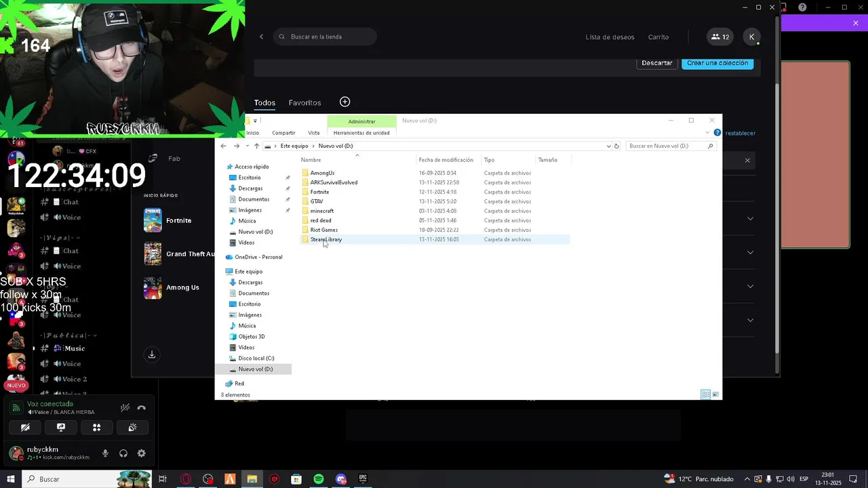Open Objetos 3D in navigation pane
The width and height of the screenshot is (868, 488).
tap(252, 336)
